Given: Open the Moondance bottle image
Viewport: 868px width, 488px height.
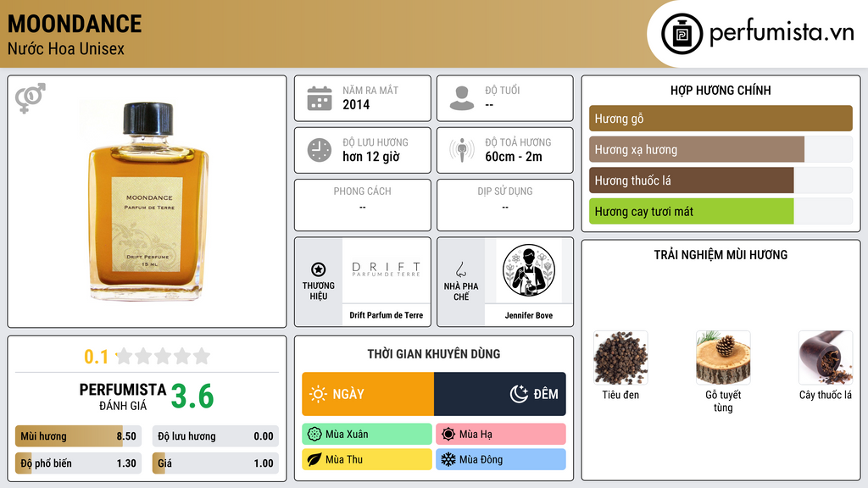Looking at the screenshot, I should click(x=148, y=202).
